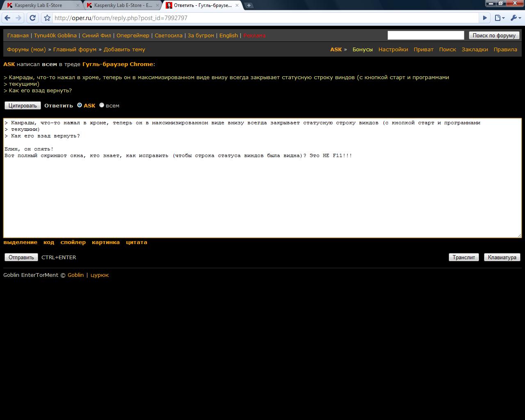Click the red Реклама link
The height and width of the screenshot is (420, 525).
[x=254, y=35]
